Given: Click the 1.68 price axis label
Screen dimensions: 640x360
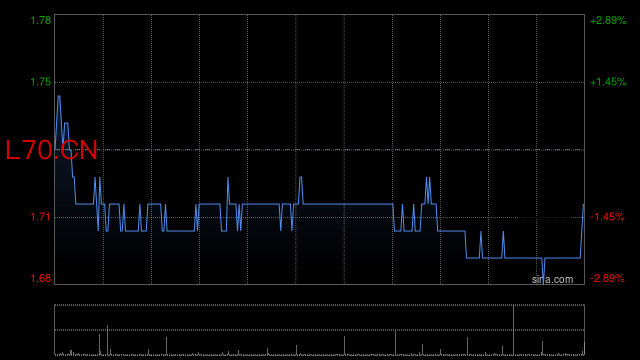Looking at the screenshot, I should point(41,278).
